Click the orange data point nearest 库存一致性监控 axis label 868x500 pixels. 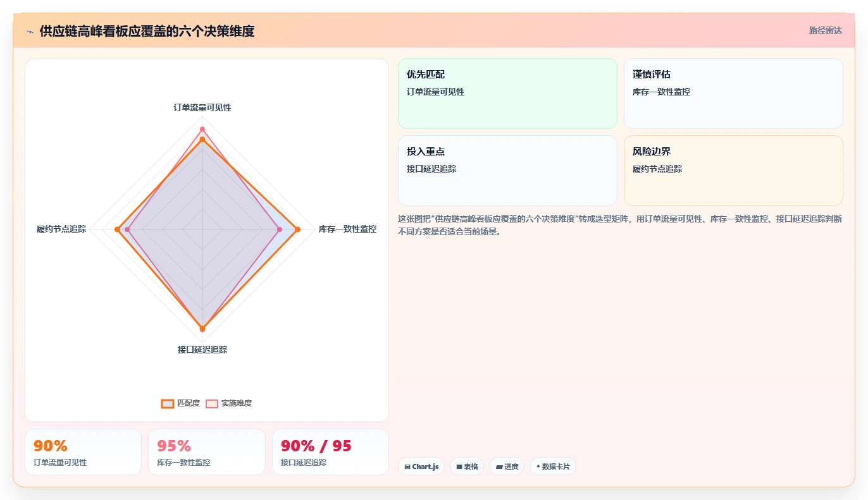(x=297, y=229)
